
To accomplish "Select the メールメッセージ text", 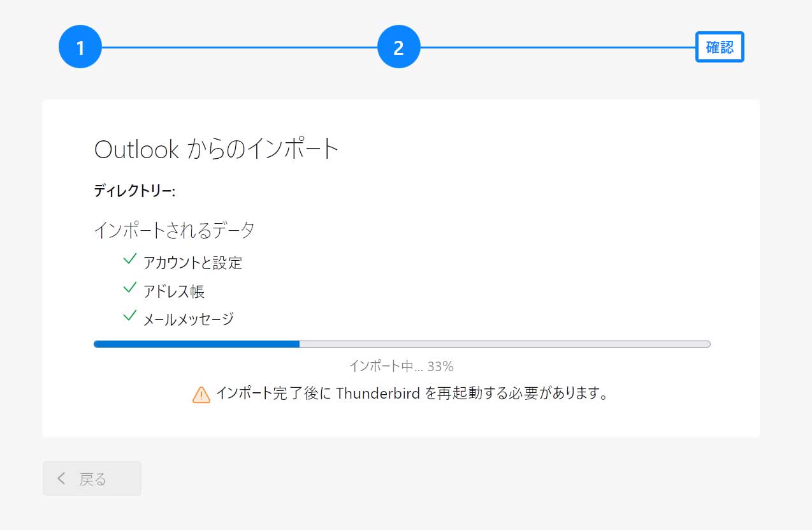I will point(189,319).
